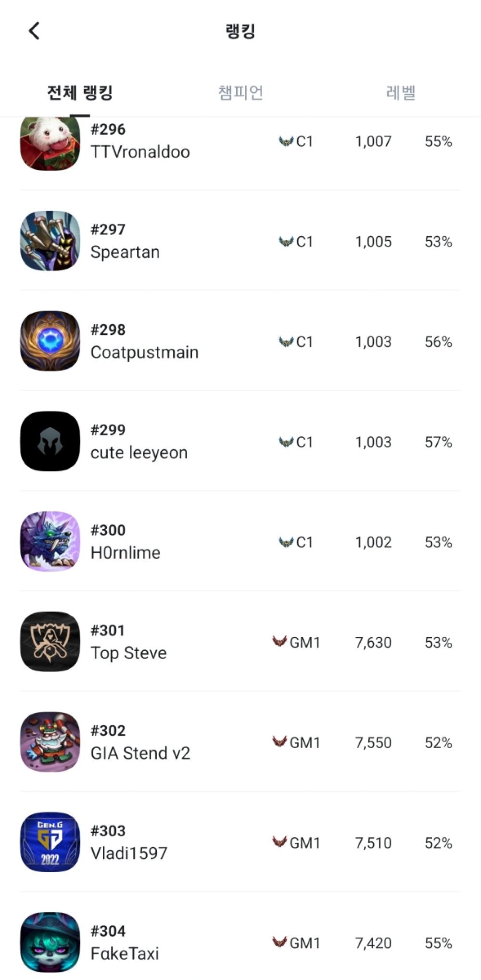The image size is (481, 980).
Task: Tap the 57% win rate of cute leeyeon
Action: [438, 442]
